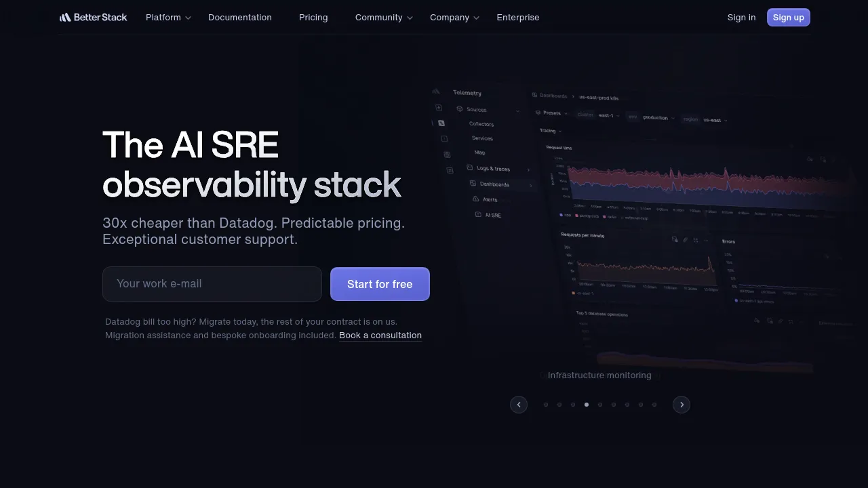Viewport: 868px width, 488px height.
Task: Click the Infrastructure monitoring slide caption
Action: (x=599, y=375)
